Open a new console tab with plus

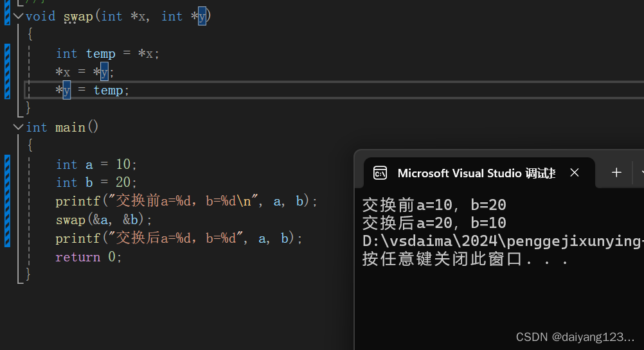pyautogui.click(x=616, y=172)
